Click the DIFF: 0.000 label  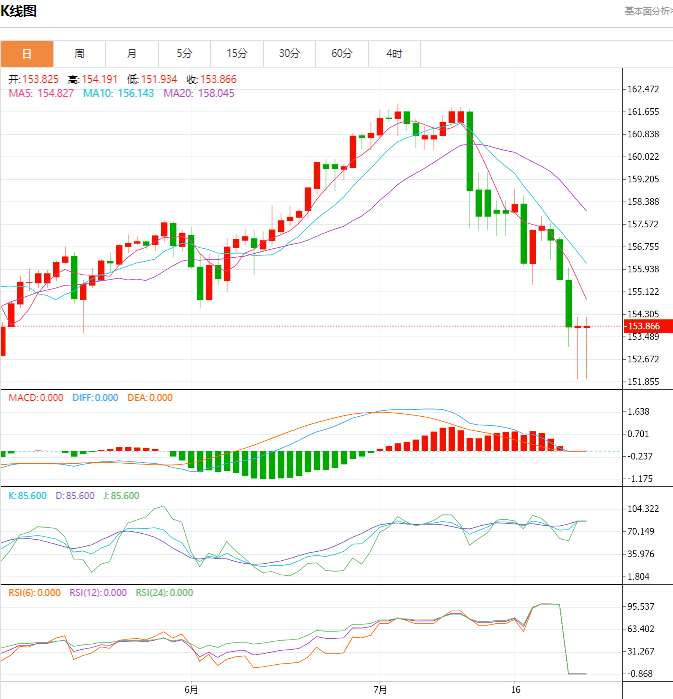(94, 398)
